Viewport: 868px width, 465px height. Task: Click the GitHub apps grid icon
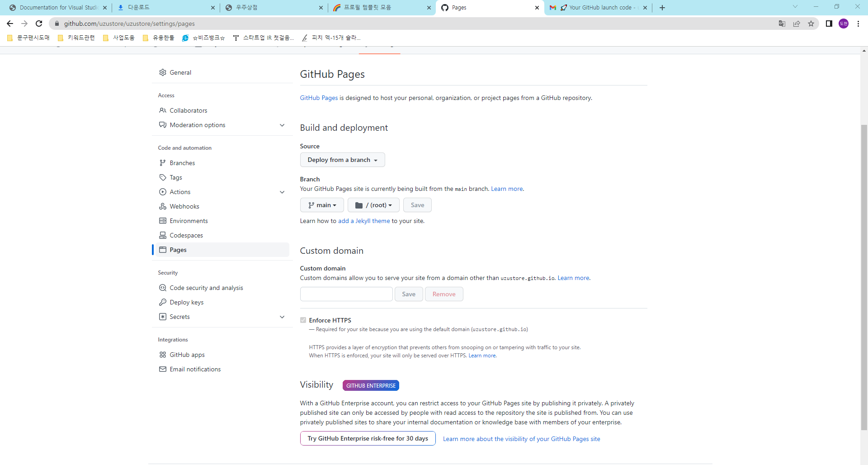pyautogui.click(x=163, y=355)
